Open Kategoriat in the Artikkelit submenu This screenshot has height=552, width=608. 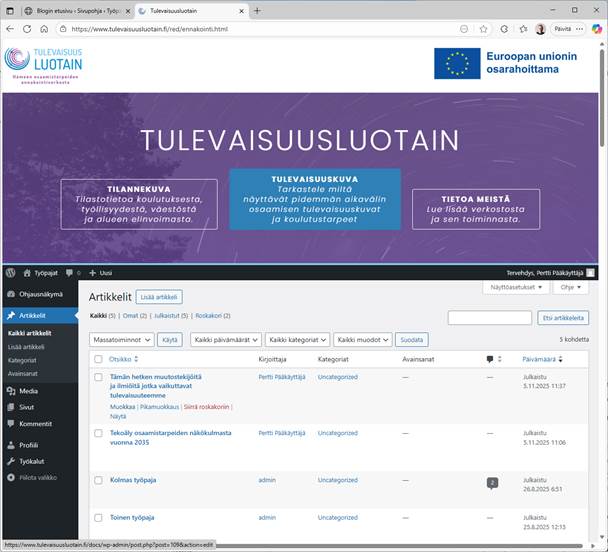pyautogui.click(x=22, y=359)
